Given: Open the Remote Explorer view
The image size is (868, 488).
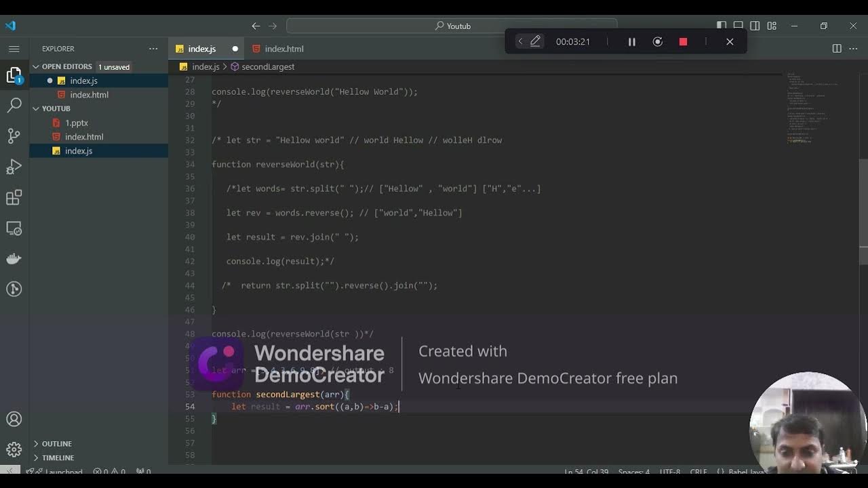Looking at the screenshot, I should pyautogui.click(x=14, y=228).
